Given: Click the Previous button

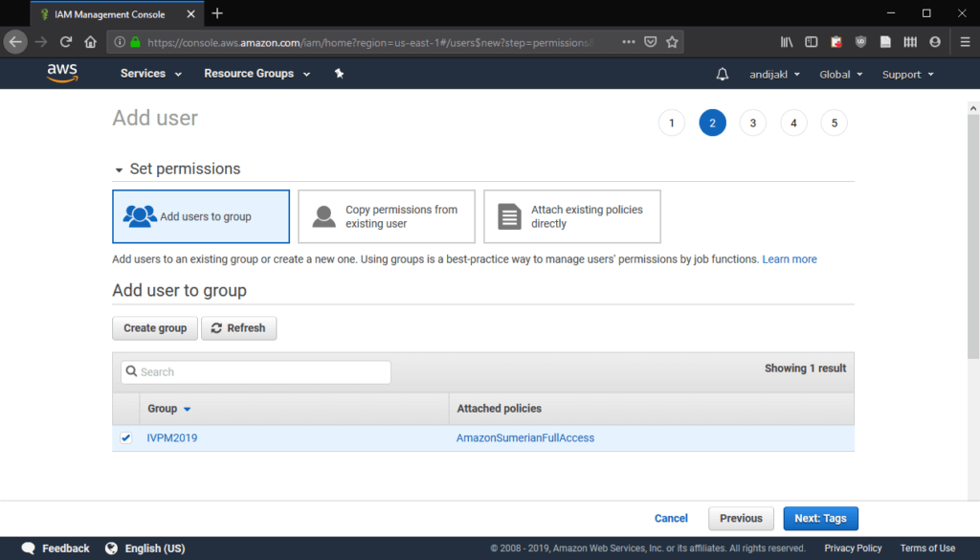Looking at the screenshot, I should (x=741, y=518).
